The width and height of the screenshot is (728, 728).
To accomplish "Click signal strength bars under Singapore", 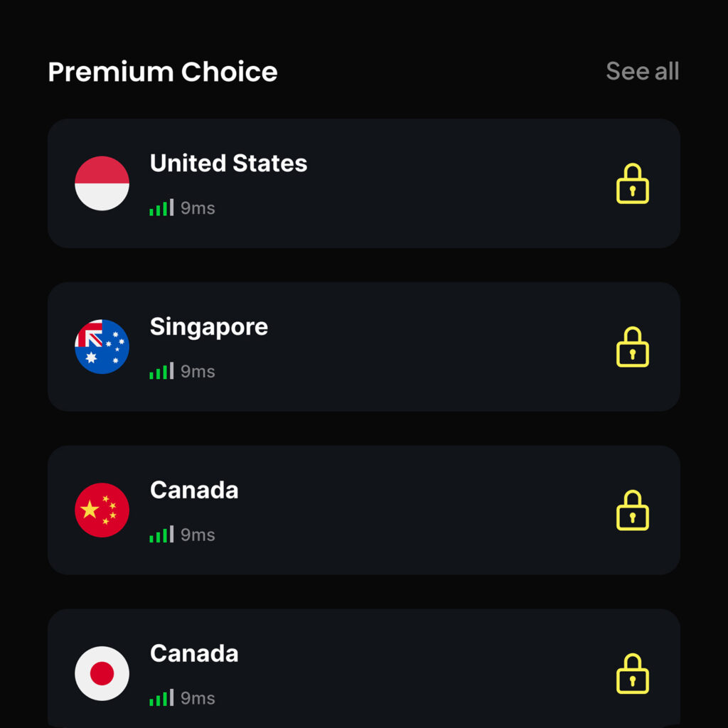I will 161,372.
